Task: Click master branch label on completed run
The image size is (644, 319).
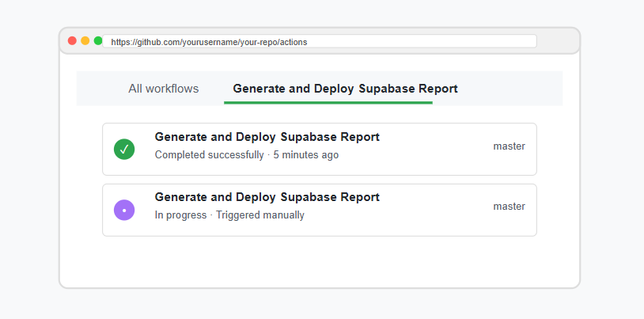Action: (x=509, y=146)
